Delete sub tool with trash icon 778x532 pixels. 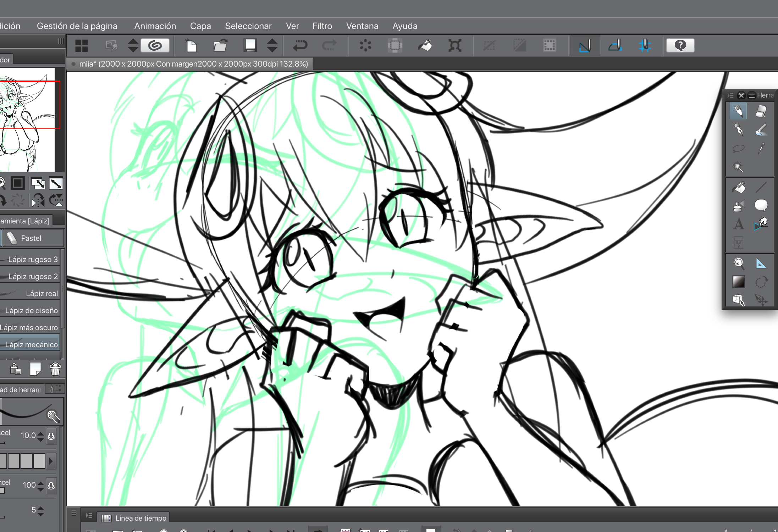[55, 369]
